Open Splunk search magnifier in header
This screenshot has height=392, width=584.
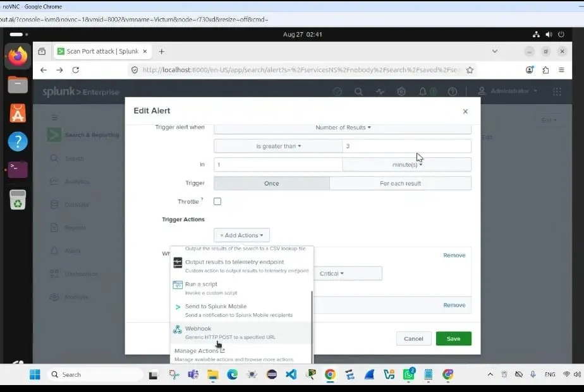[x=358, y=92]
